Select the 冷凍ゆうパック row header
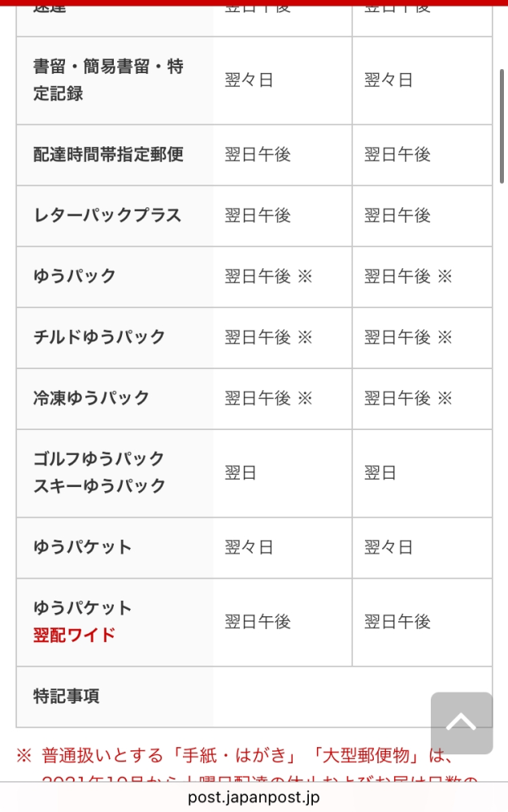 [x=91, y=398]
